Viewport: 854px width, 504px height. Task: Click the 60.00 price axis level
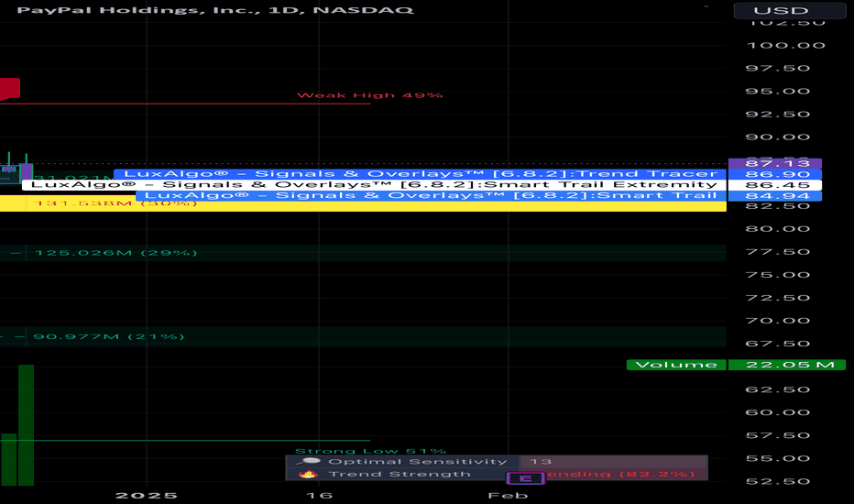pos(778,412)
